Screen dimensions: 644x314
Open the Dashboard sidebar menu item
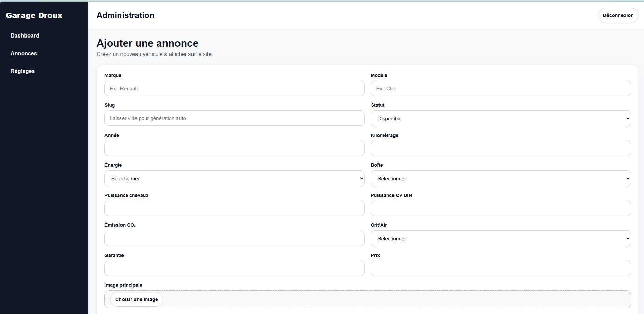(x=25, y=35)
